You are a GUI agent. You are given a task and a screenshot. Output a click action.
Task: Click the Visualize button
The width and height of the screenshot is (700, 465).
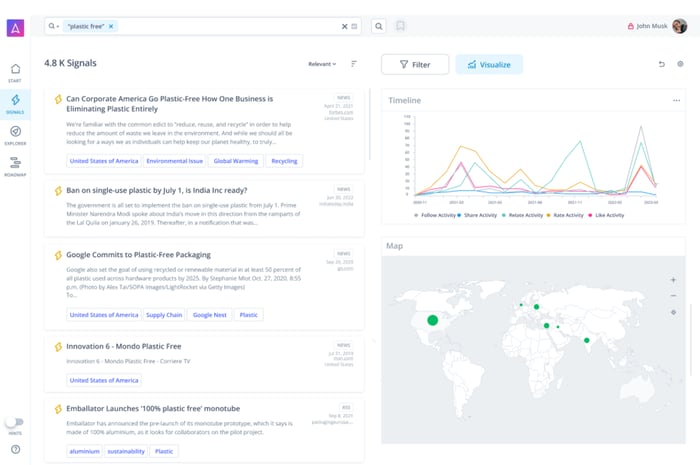(488, 64)
